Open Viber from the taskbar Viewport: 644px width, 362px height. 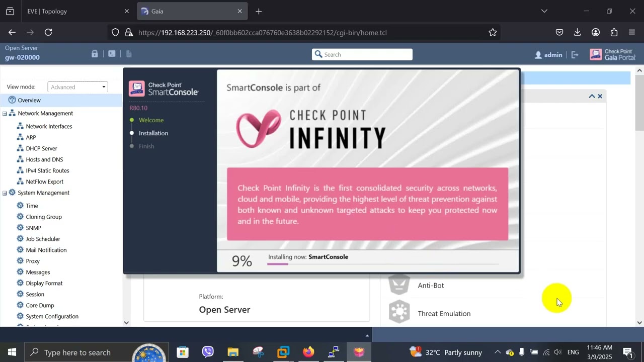208,352
